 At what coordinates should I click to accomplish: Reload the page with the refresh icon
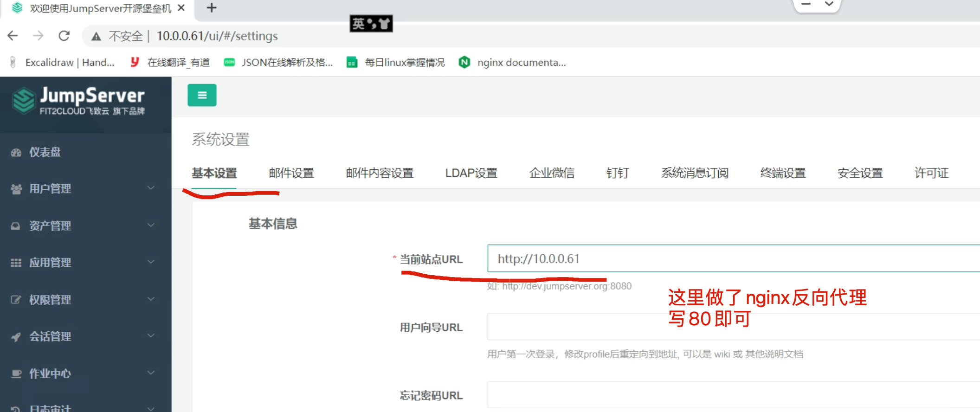[x=64, y=36]
